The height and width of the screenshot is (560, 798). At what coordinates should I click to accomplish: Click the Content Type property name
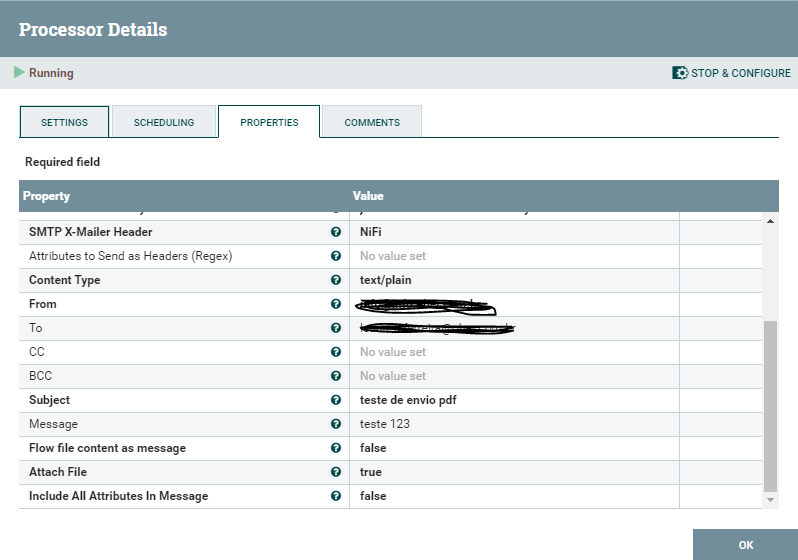click(65, 280)
